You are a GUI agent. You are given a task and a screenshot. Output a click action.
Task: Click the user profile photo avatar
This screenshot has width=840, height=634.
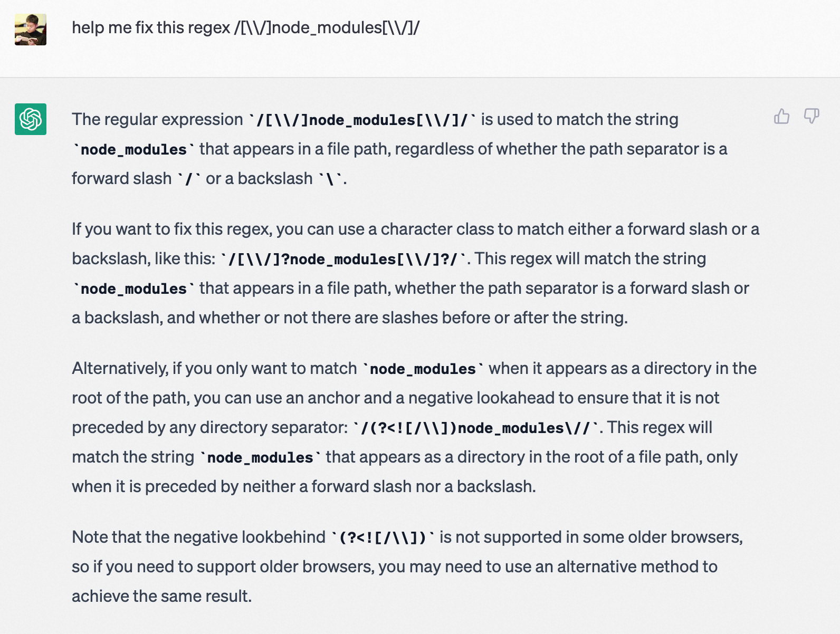click(x=31, y=30)
